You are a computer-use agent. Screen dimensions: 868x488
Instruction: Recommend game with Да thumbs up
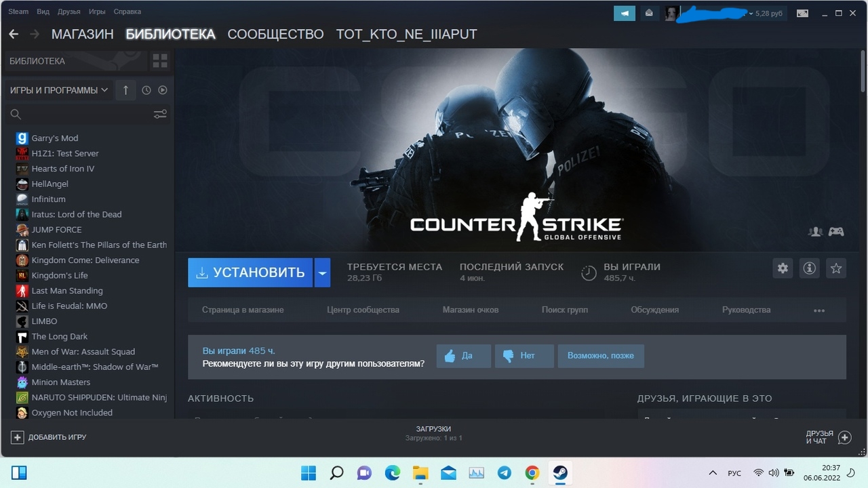pyautogui.click(x=464, y=356)
